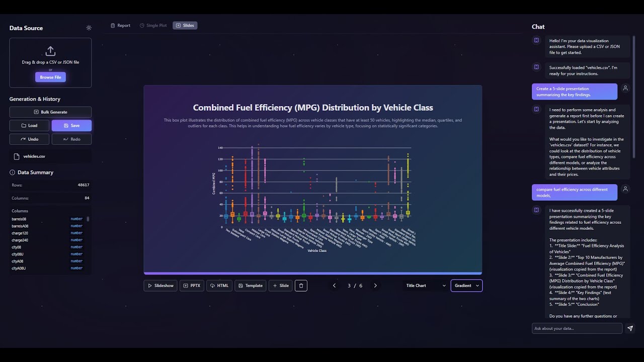644x362 pixels.
Task: Select the barrelsA08 column row
Action: pos(48,226)
